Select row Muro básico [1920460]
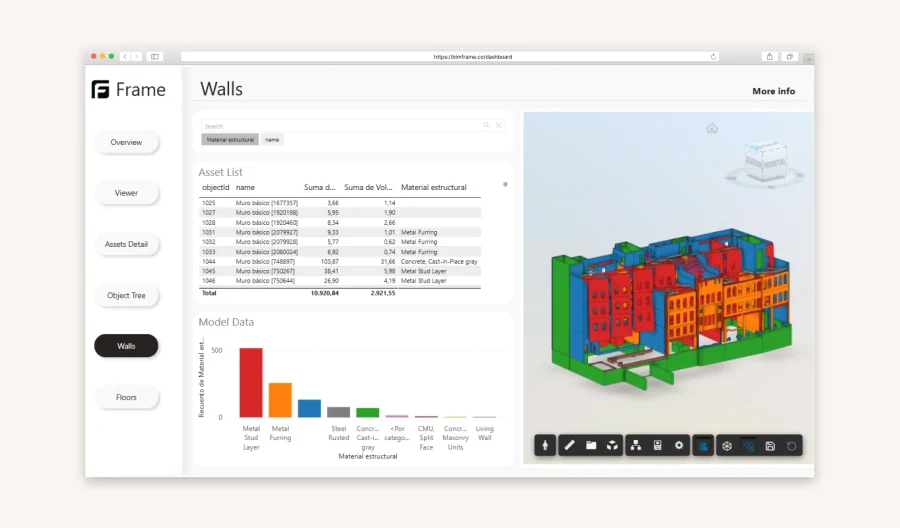This screenshot has height=528, width=900. point(340,223)
